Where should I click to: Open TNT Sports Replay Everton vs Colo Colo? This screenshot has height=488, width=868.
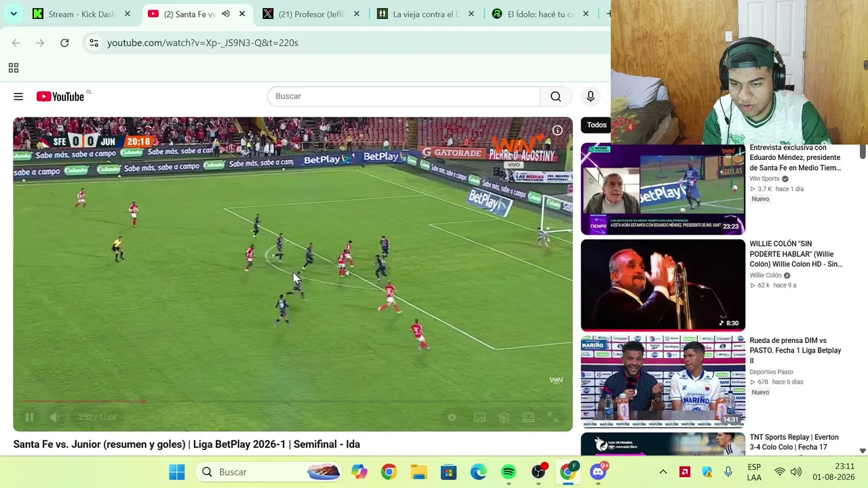coord(794,442)
